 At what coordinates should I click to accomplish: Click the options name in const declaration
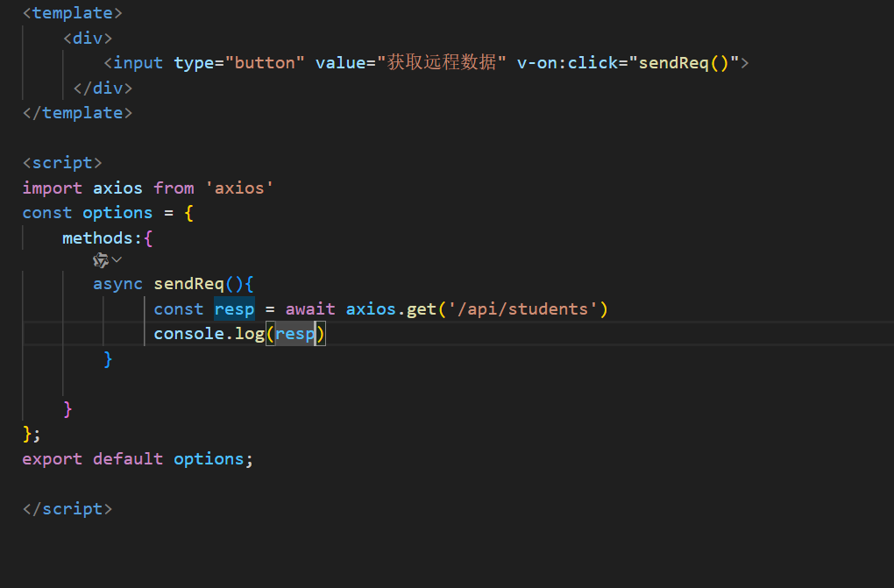point(117,213)
